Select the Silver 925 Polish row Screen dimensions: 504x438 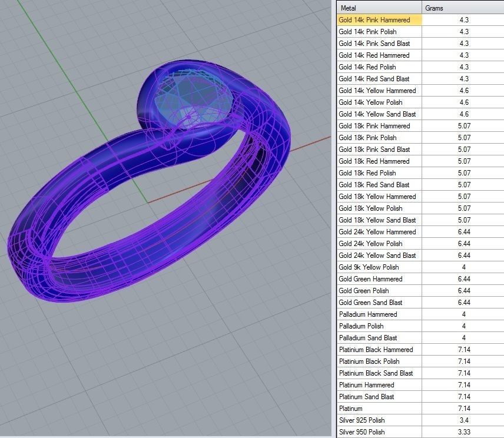pos(420,421)
